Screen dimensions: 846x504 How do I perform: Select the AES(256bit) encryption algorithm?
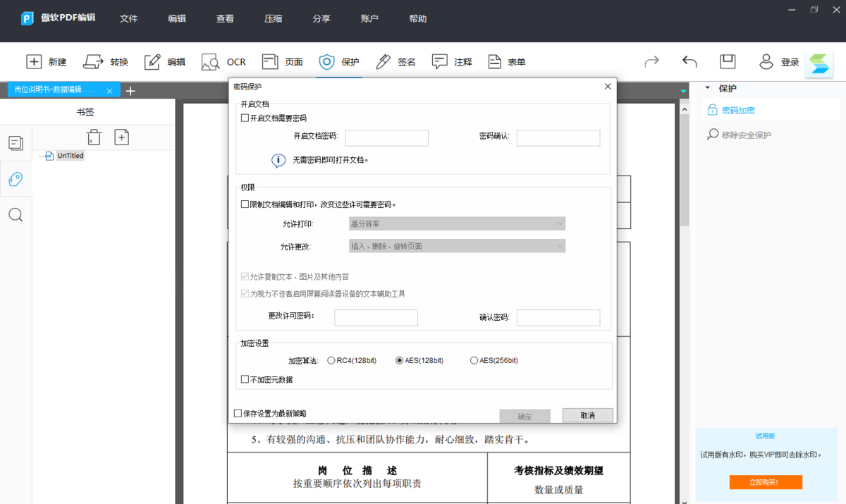pyautogui.click(x=474, y=360)
